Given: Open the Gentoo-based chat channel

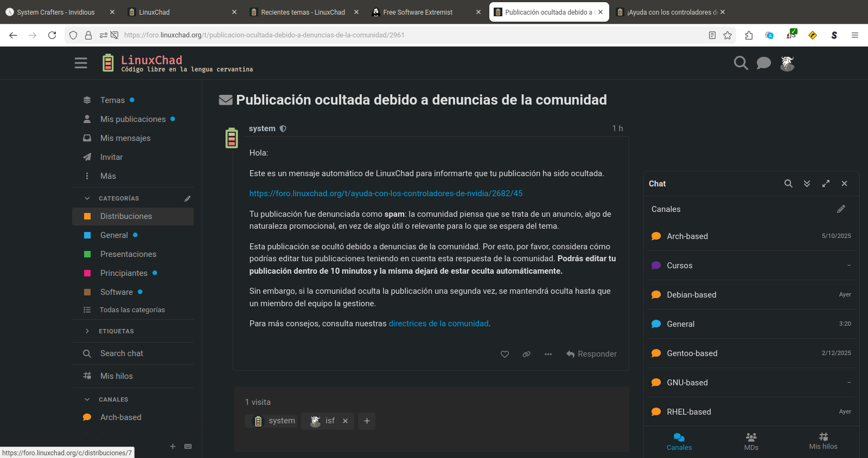Looking at the screenshot, I should click(751, 353).
